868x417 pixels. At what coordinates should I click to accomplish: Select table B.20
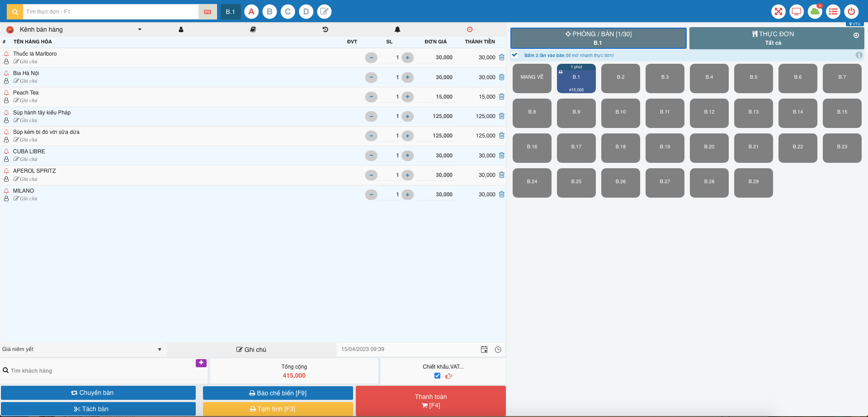coord(709,148)
